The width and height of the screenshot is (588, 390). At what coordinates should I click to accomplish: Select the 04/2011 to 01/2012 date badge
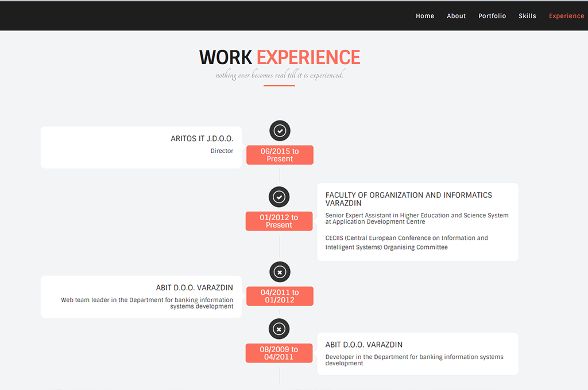coord(280,296)
